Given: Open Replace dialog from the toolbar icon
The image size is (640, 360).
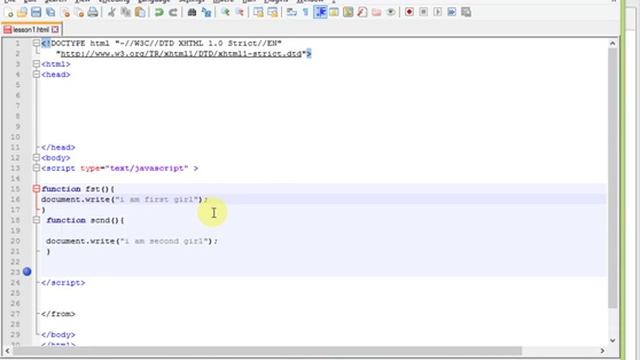Looking at the screenshot, I should click(x=207, y=12).
